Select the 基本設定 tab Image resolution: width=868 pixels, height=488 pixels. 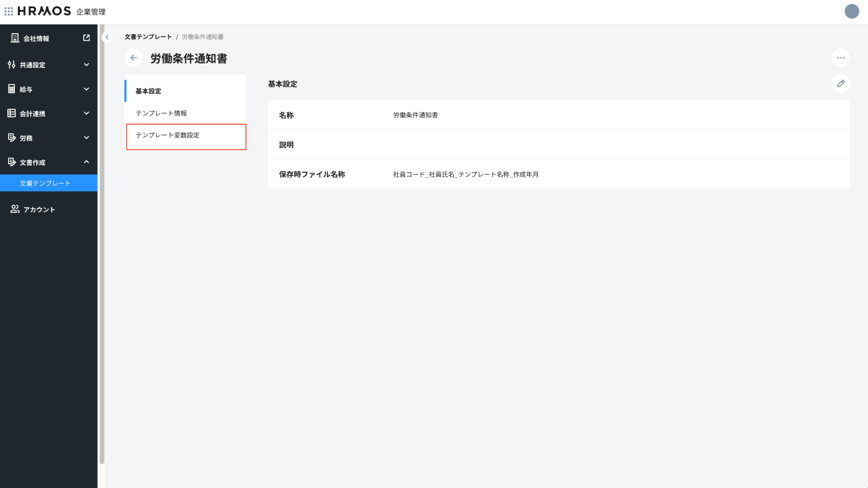148,91
